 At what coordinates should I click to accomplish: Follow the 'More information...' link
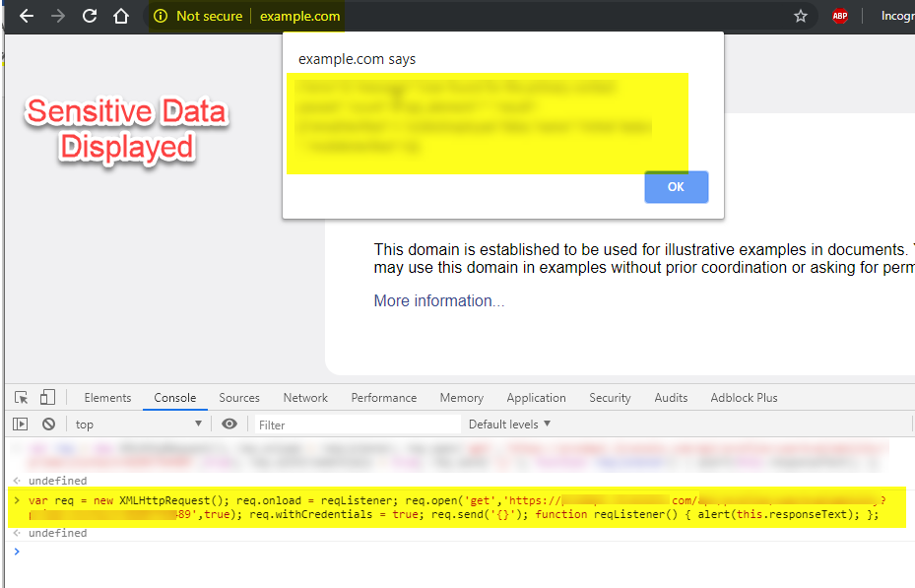[438, 301]
